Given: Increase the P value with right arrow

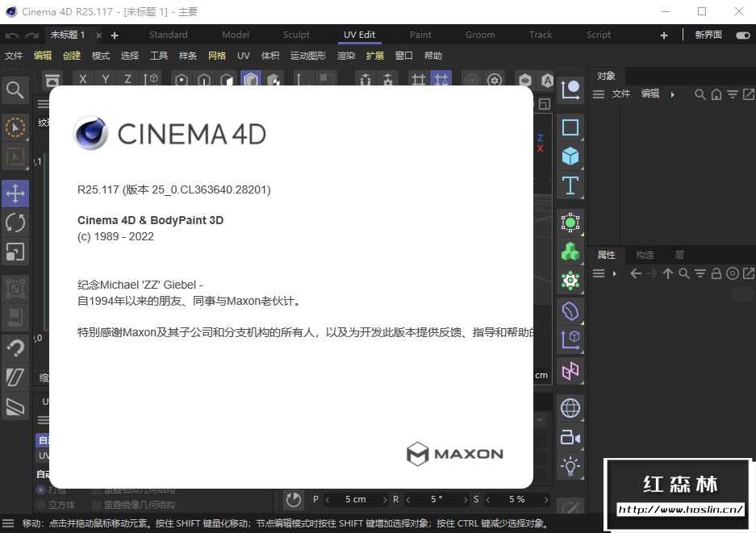Looking at the screenshot, I should [385, 500].
